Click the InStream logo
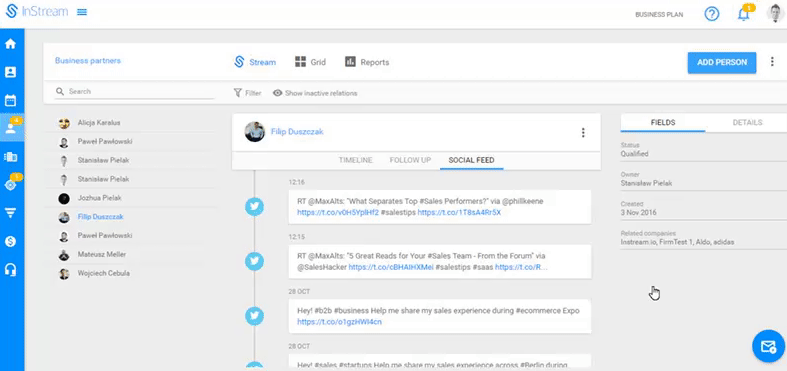 tap(37, 12)
